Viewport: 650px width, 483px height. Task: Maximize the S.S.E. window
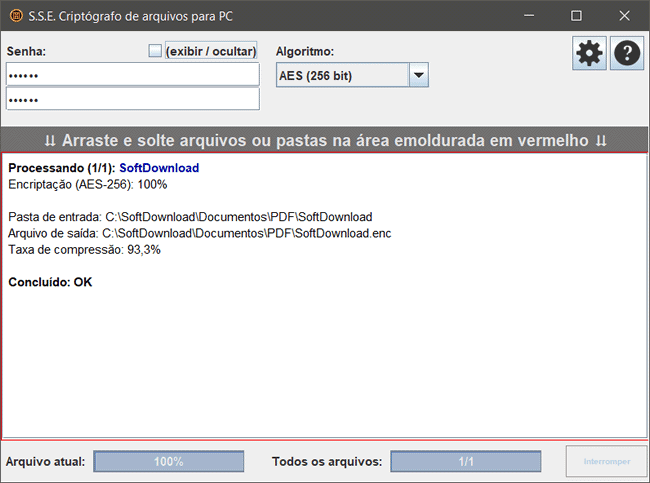coord(576,15)
